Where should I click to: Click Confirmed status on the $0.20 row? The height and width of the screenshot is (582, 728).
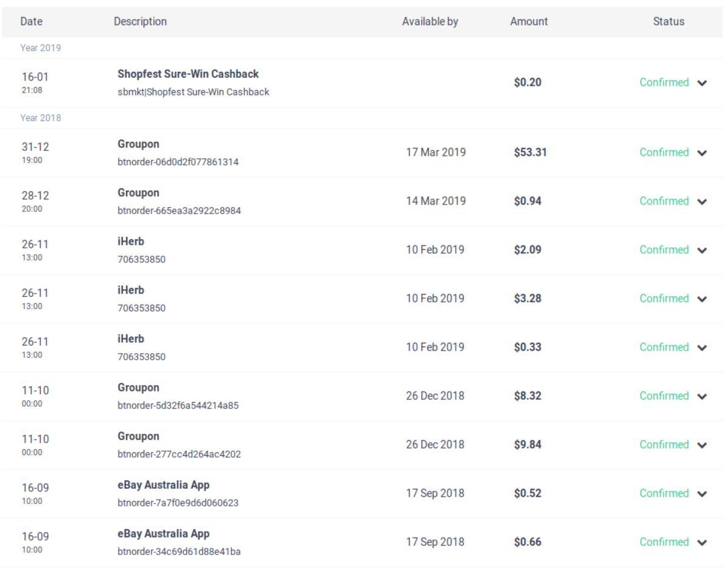pyautogui.click(x=664, y=82)
